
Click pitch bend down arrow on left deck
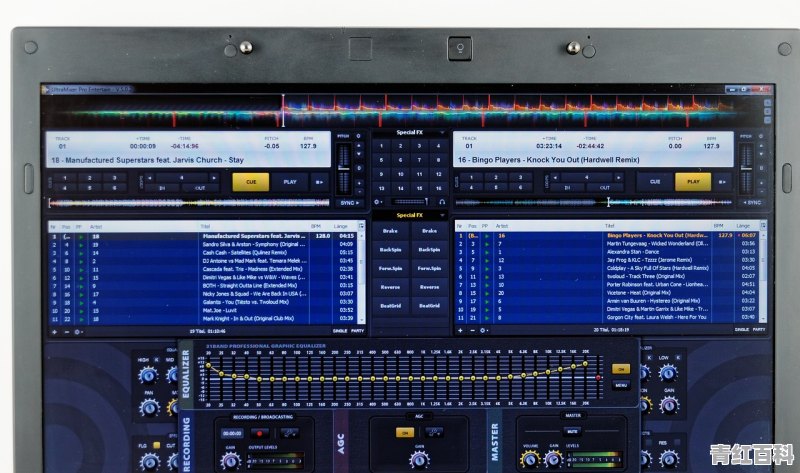click(359, 154)
